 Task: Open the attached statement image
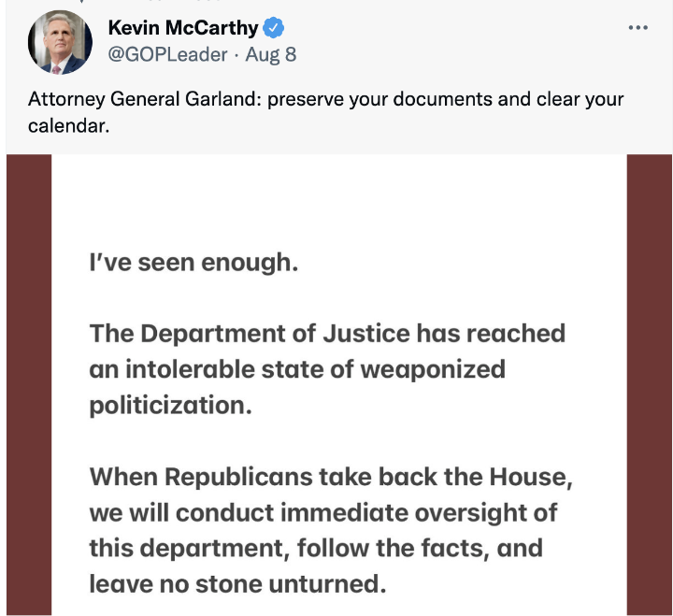click(339, 385)
